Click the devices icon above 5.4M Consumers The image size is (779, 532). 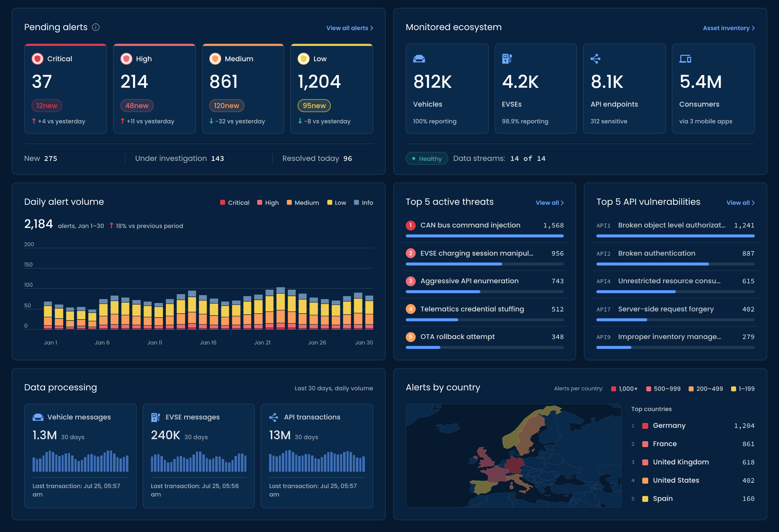coord(685,59)
